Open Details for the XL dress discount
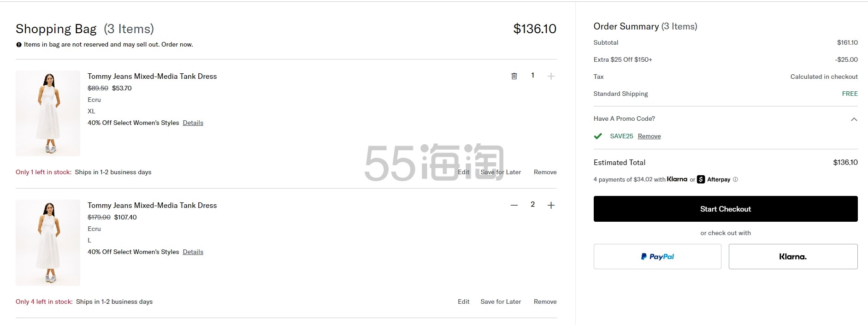 [x=193, y=123]
